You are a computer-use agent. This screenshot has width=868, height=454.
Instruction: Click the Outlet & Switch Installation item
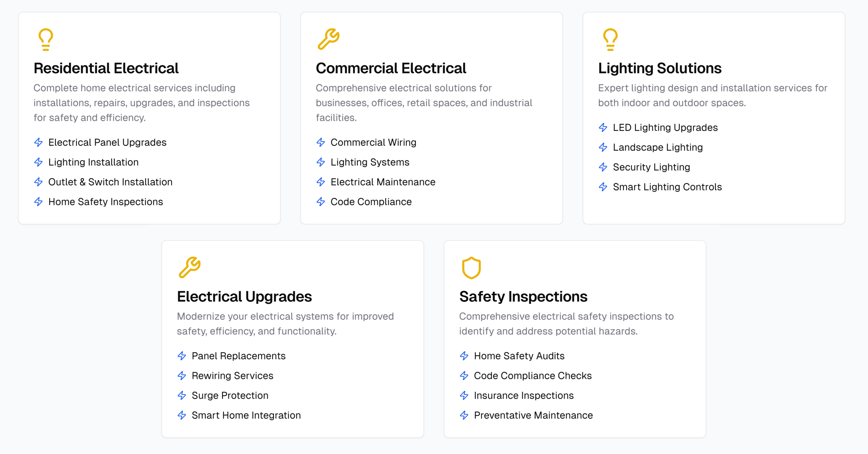[110, 182]
